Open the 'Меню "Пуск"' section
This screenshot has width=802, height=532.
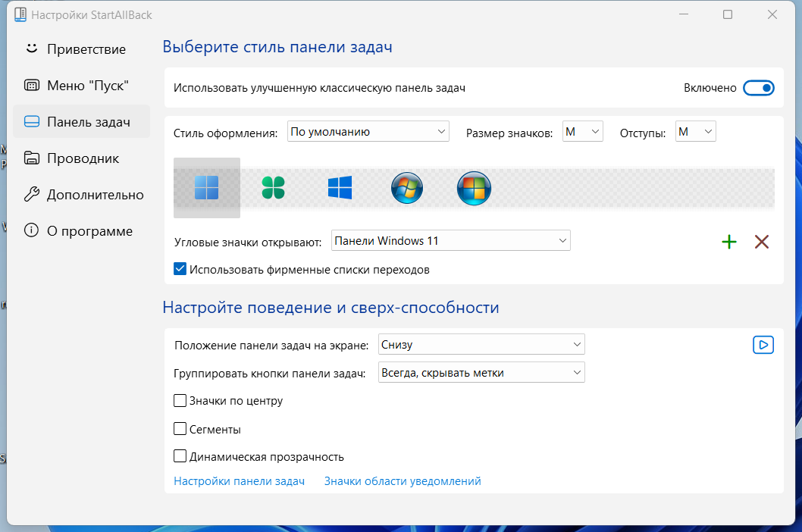[81, 86]
